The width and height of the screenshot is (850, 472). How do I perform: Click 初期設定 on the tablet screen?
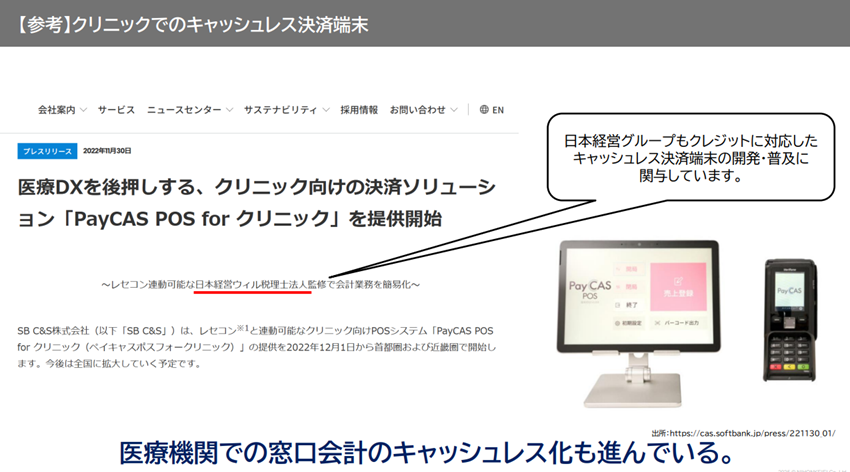point(628,323)
